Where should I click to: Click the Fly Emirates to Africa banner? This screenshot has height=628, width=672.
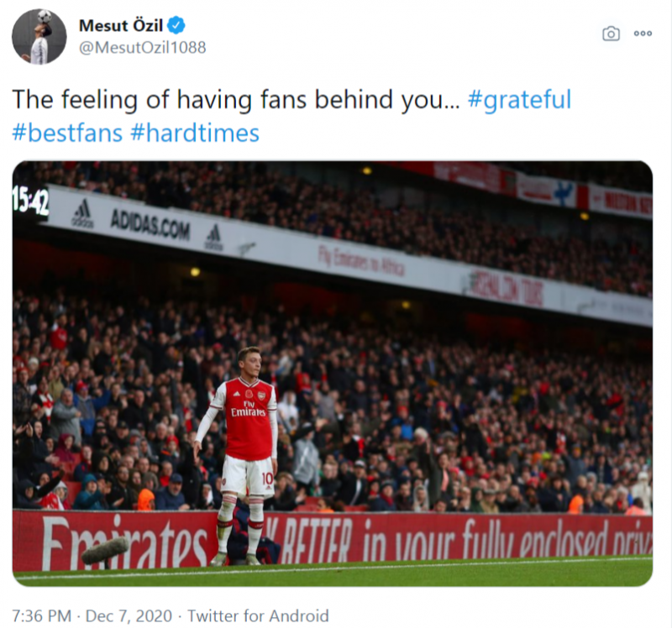coord(361,260)
